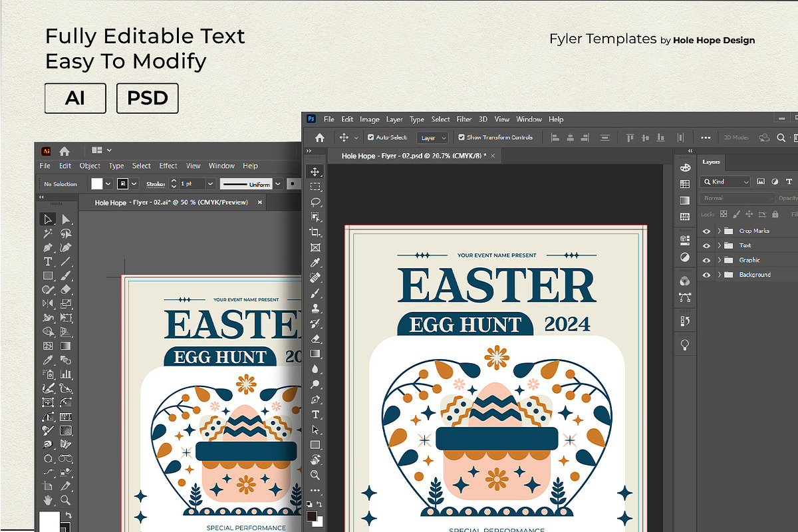Click the Illustrator stroke weight 1 pt field

(x=192, y=184)
